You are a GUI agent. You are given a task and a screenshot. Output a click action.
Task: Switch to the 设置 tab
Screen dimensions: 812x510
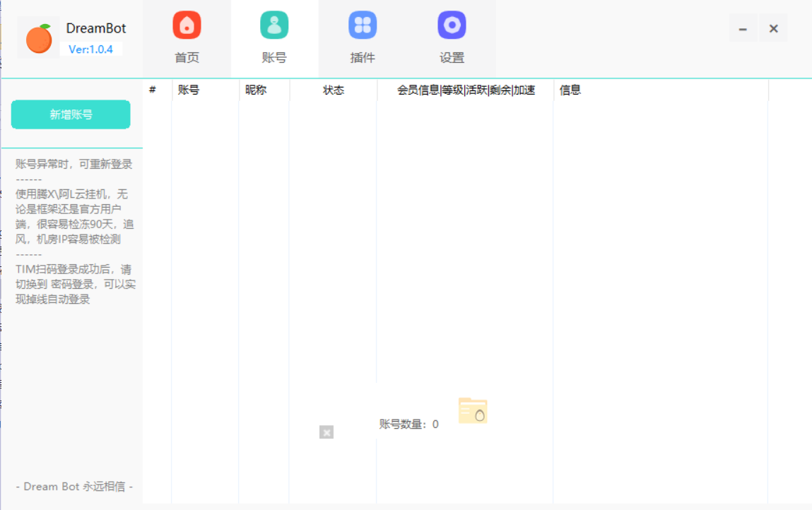click(452, 57)
